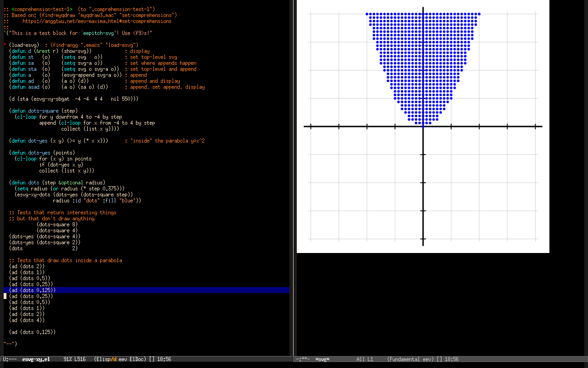The width and height of the screenshot is (588, 368).
Task: Click the closing "--") line
Action: (x=10, y=344)
